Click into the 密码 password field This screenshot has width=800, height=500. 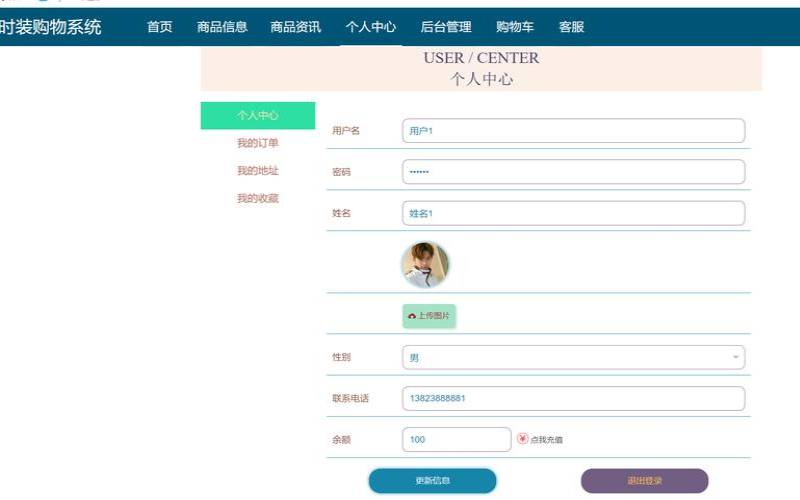573,172
